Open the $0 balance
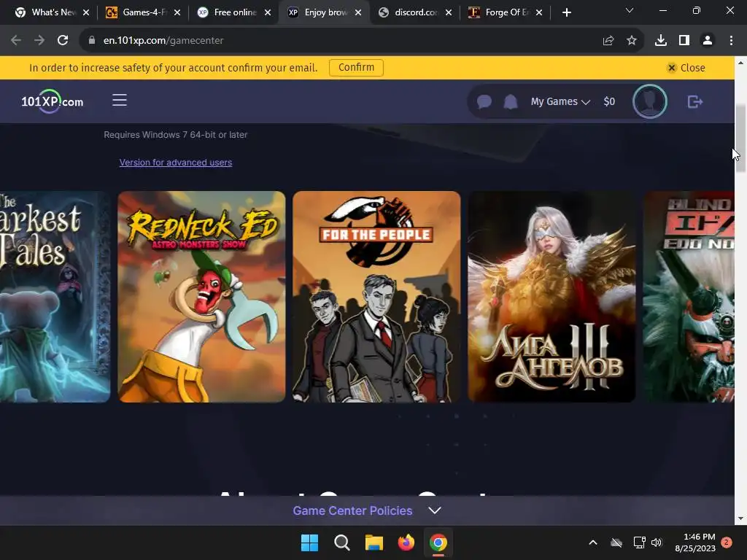The width and height of the screenshot is (747, 560). 609,101
